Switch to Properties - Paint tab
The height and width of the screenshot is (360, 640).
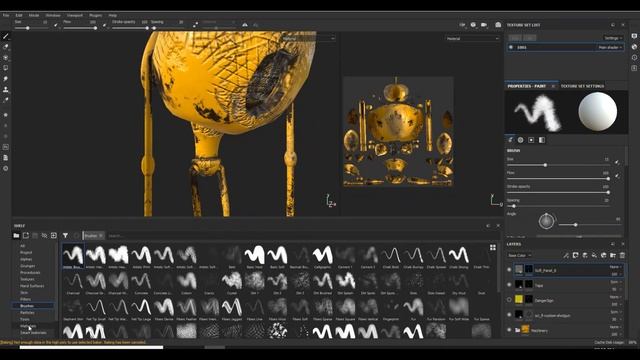(527, 86)
